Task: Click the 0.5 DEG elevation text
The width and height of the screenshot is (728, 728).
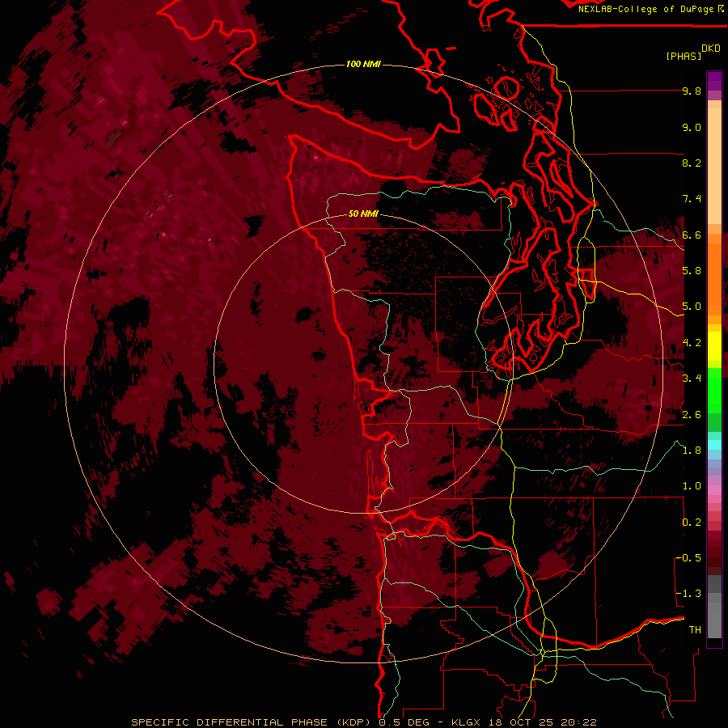Action: [x=405, y=722]
